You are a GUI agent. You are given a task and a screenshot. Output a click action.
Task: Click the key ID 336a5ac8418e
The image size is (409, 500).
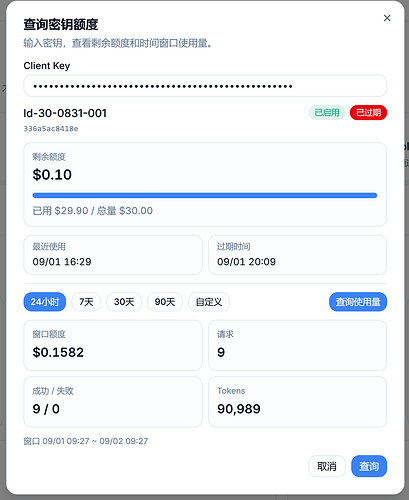coord(51,129)
